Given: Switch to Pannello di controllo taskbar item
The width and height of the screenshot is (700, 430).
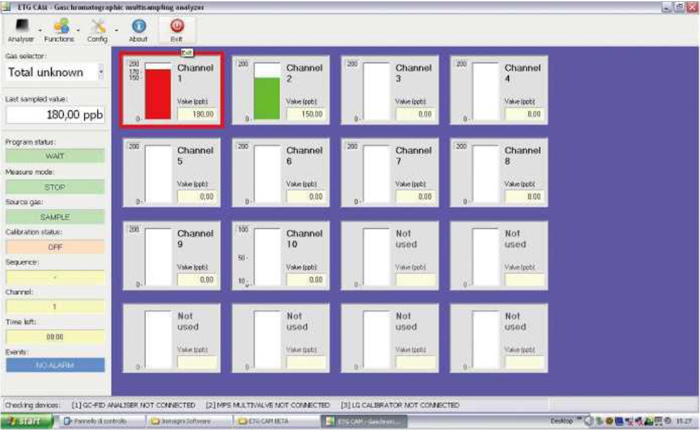Looking at the screenshot, I should [x=100, y=421].
